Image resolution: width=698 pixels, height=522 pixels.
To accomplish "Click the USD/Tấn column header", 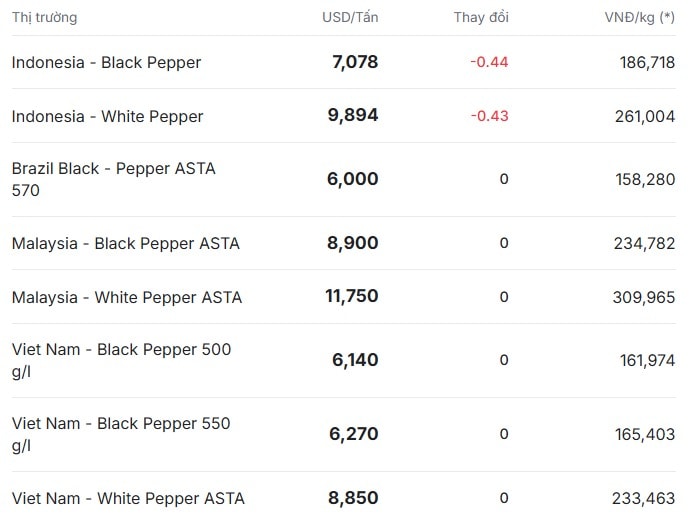I will coord(350,17).
